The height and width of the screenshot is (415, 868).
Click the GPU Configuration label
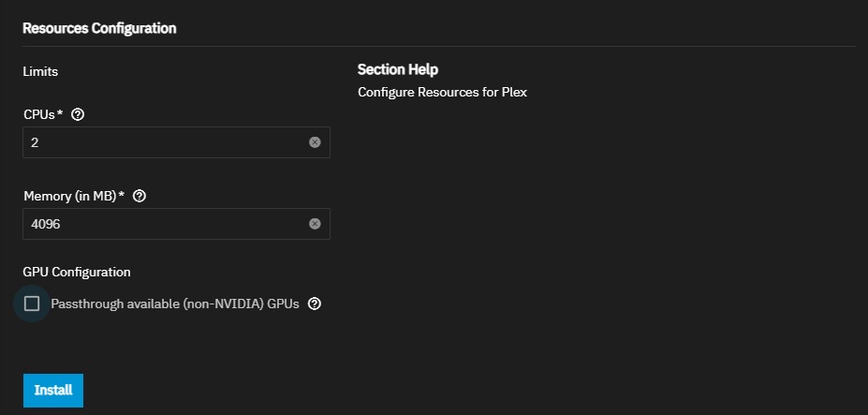[77, 272]
